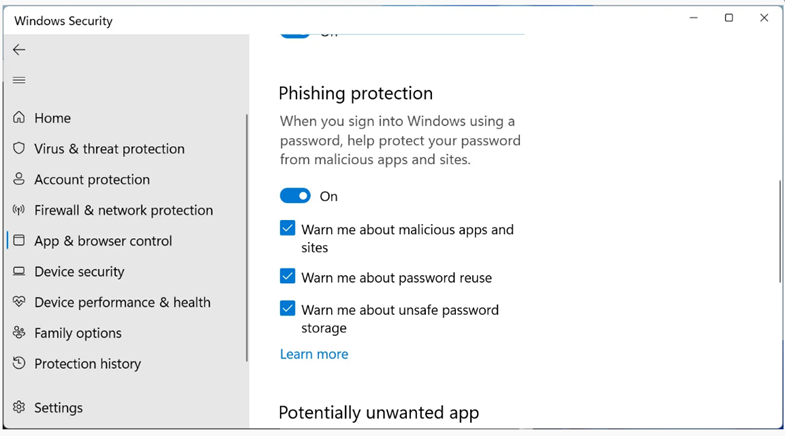
Task: Uncheck Warn me about malicious apps and sites
Action: [288, 229]
